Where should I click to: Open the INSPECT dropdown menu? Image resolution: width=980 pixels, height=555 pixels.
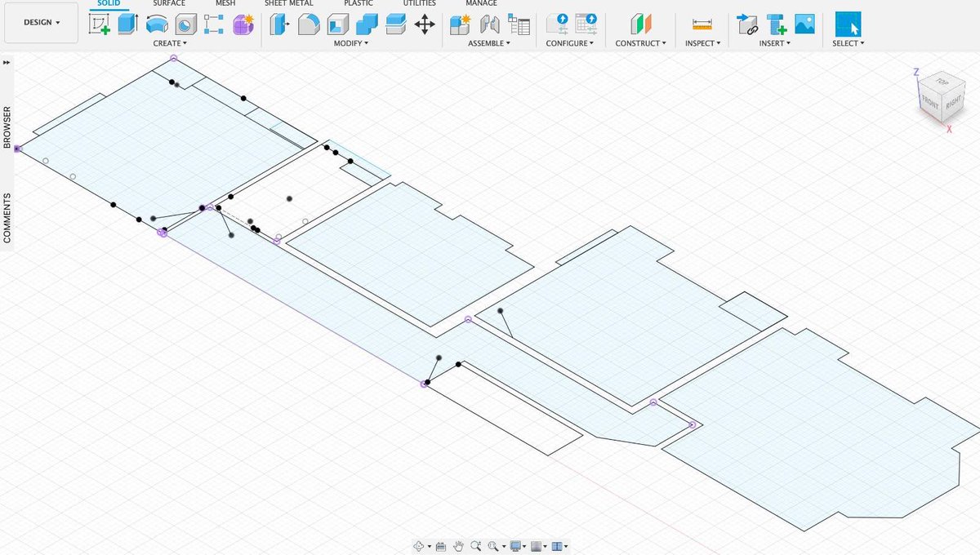coord(702,43)
